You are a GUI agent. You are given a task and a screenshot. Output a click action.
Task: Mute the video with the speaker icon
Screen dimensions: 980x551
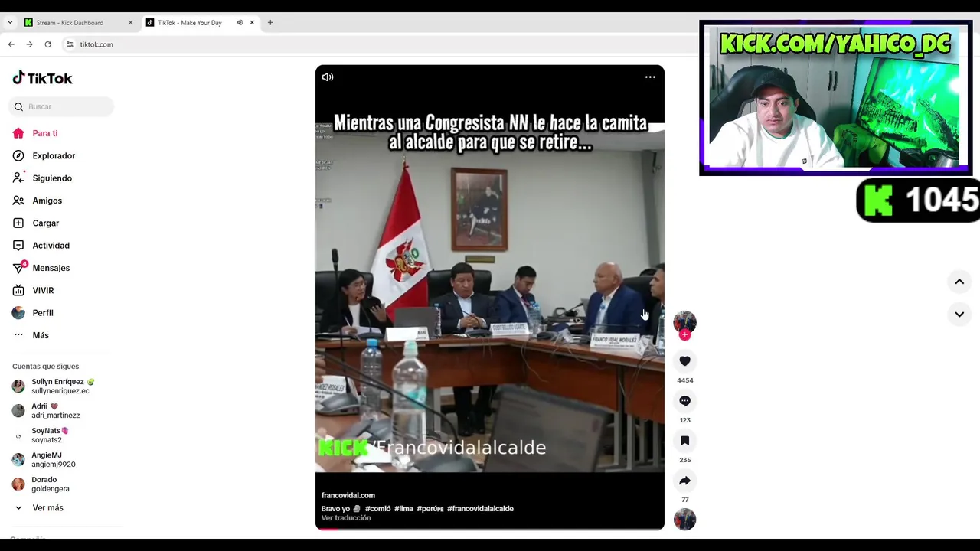328,77
